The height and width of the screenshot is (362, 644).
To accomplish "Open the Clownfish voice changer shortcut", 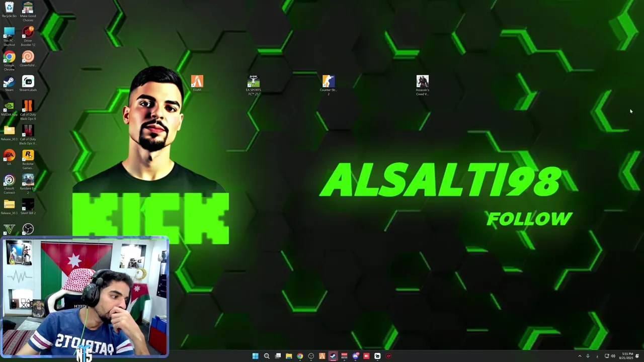I will click(28, 59).
